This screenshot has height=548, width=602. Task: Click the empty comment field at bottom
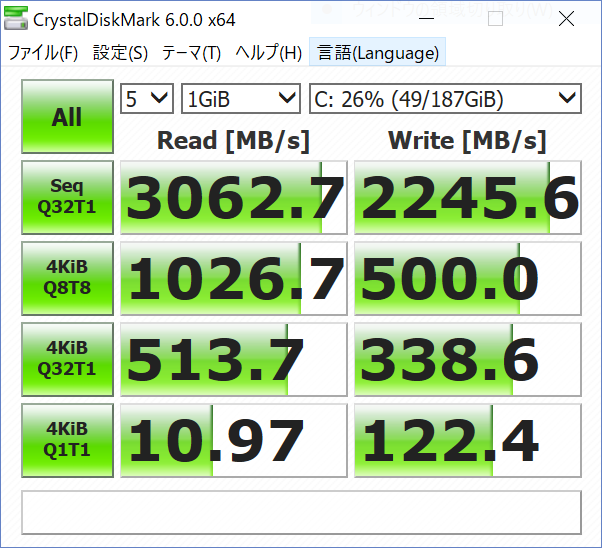pyautogui.click(x=301, y=512)
